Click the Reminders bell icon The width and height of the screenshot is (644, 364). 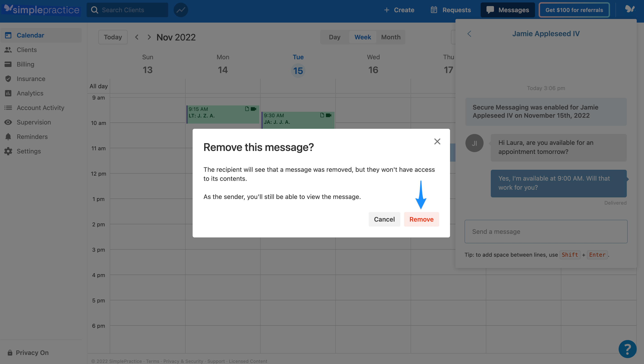8,137
